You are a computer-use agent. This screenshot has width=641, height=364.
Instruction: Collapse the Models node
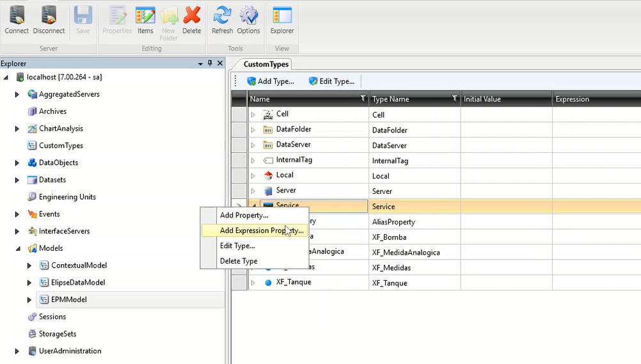pyautogui.click(x=17, y=249)
